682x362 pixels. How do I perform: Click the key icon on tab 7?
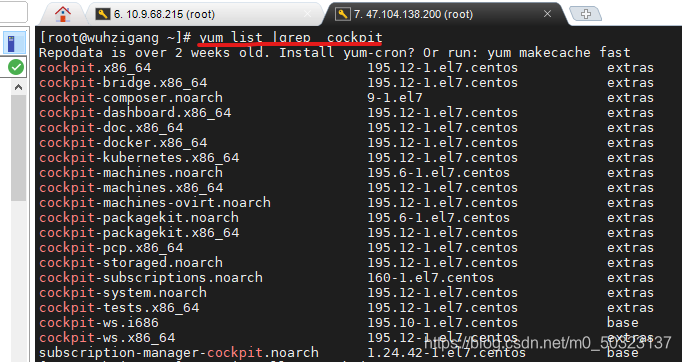343,14
